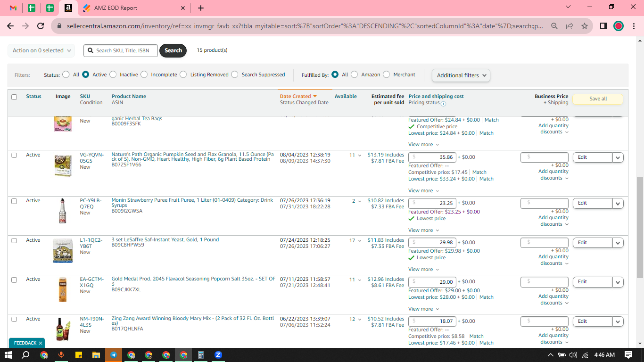Open the Zing Zang Bloody Mary Mix listing
This screenshot has width=644, height=362.
click(193, 321)
